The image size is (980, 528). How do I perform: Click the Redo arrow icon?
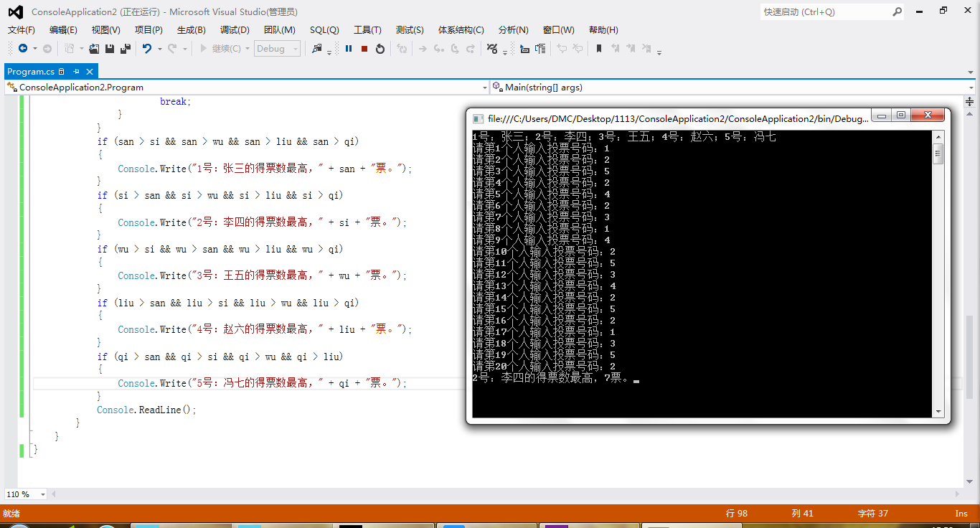pyautogui.click(x=172, y=49)
